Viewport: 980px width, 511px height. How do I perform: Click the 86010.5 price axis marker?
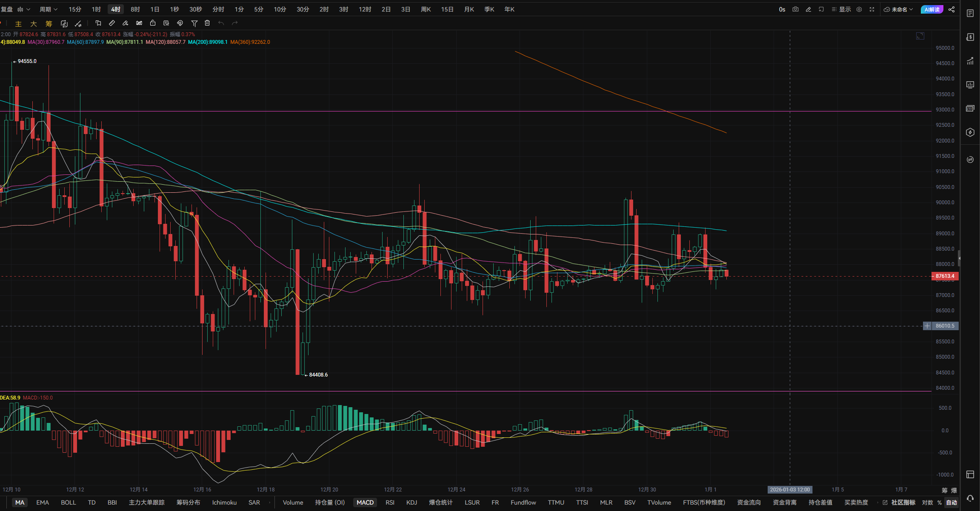click(x=945, y=326)
